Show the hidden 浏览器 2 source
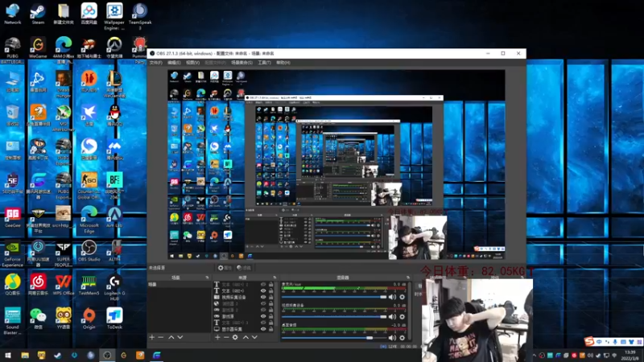Image resolution: width=644 pixels, height=362 pixels. point(263,304)
